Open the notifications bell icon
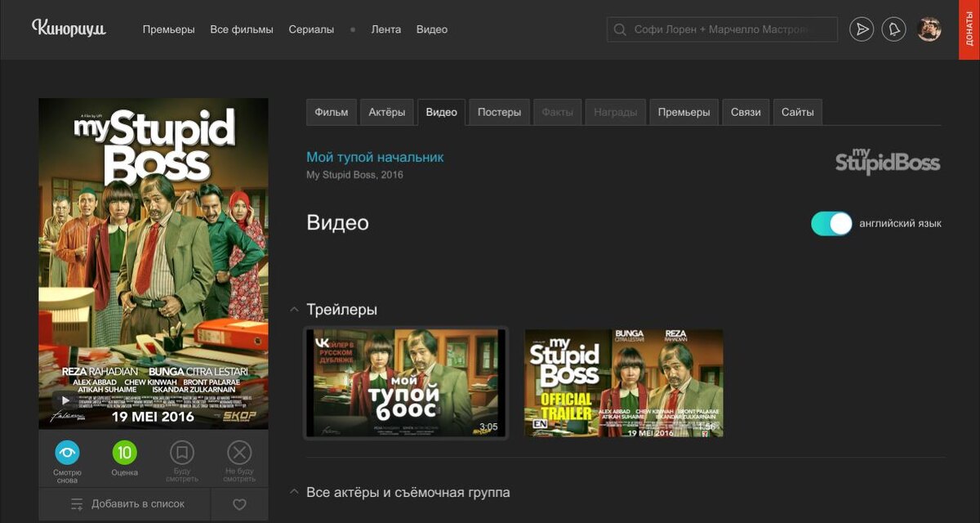Image resolution: width=980 pixels, height=523 pixels. pyautogui.click(x=894, y=29)
